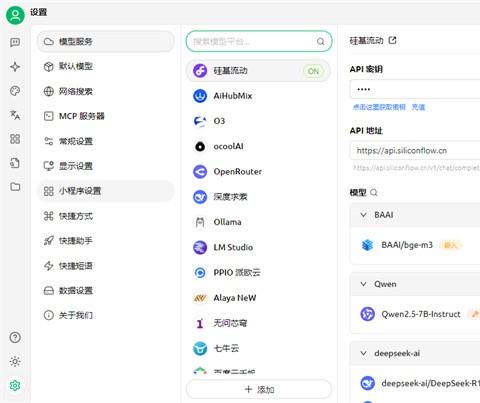The height and width of the screenshot is (403, 480).
Task: Open 常规设置 settings section
Action: (x=105, y=141)
